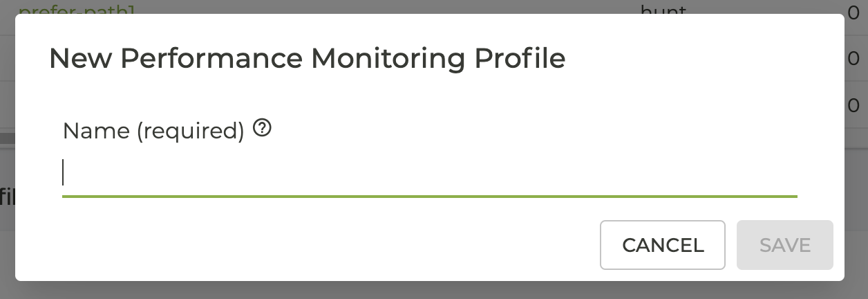Open the prefer-path1 link behind the dialog
868x299 pixels.
coord(76,8)
